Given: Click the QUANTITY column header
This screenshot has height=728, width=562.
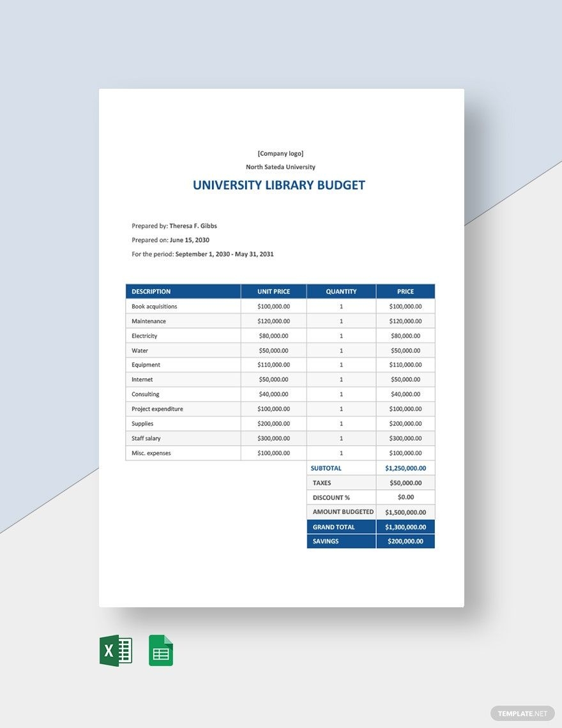Looking at the screenshot, I should pos(341,291).
